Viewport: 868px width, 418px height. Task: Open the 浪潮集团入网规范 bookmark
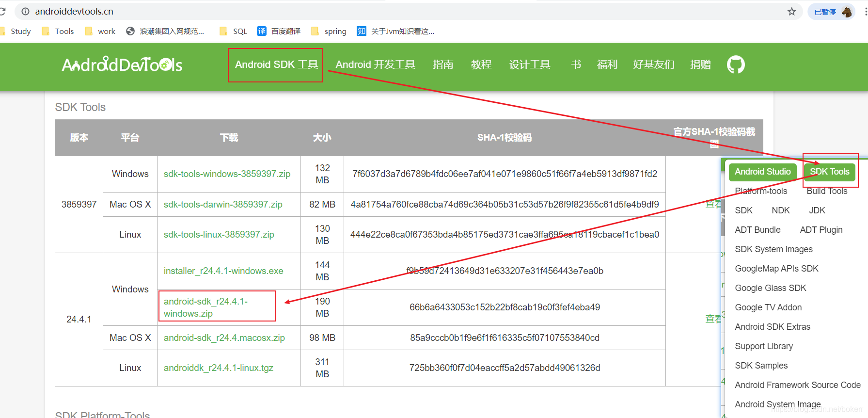pos(165,32)
